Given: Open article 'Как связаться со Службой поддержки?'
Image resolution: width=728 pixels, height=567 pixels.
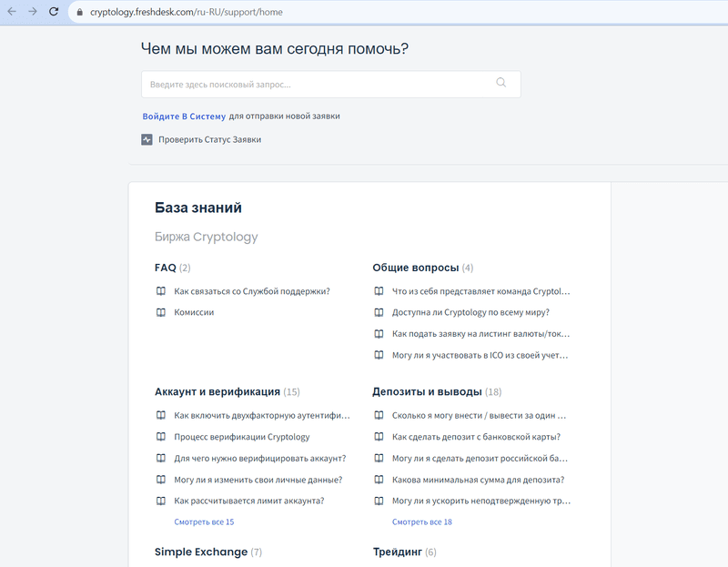Looking at the screenshot, I should pos(252,291).
